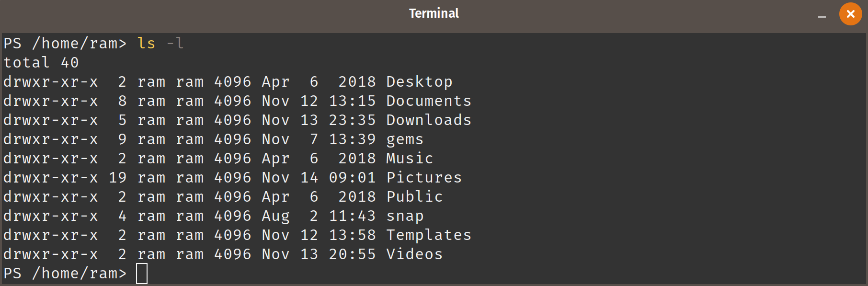Minimize the Terminal window
The image size is (868, 286).
822,16
